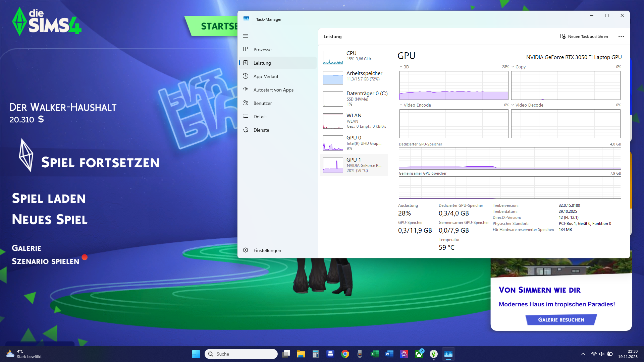Open the Dienste services icon
The image size is (644, 362).
click(x=246, y=130)
